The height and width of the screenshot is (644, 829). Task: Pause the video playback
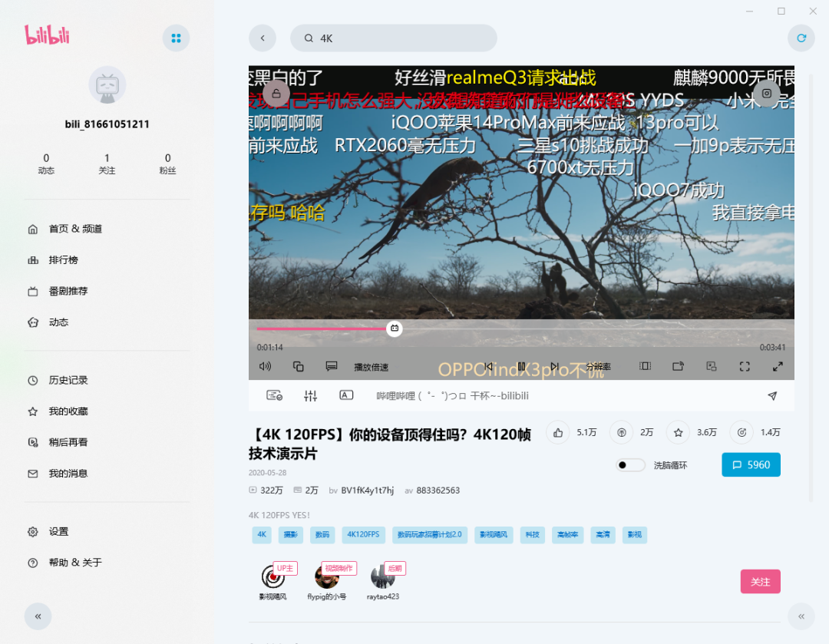click(521, 366)
